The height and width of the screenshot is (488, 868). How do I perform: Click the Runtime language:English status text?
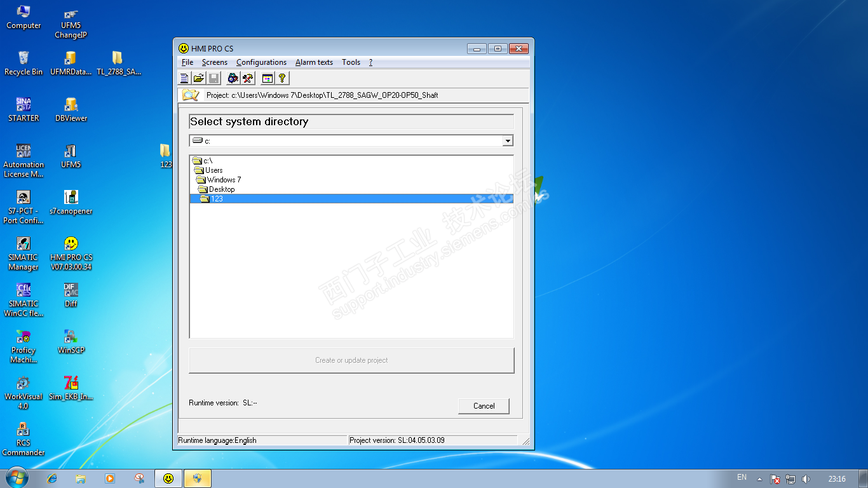click(x=217, y=440)
